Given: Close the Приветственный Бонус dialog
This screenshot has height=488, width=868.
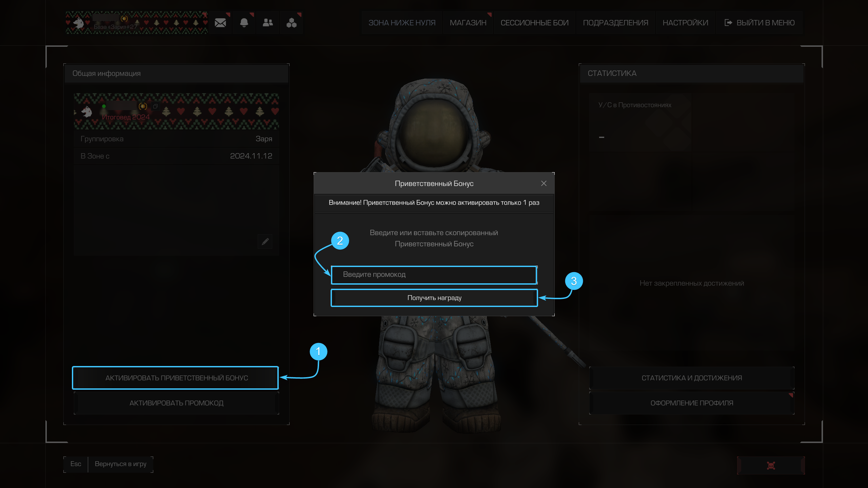Looking at the screenshot, I should (x=544, y=183).
